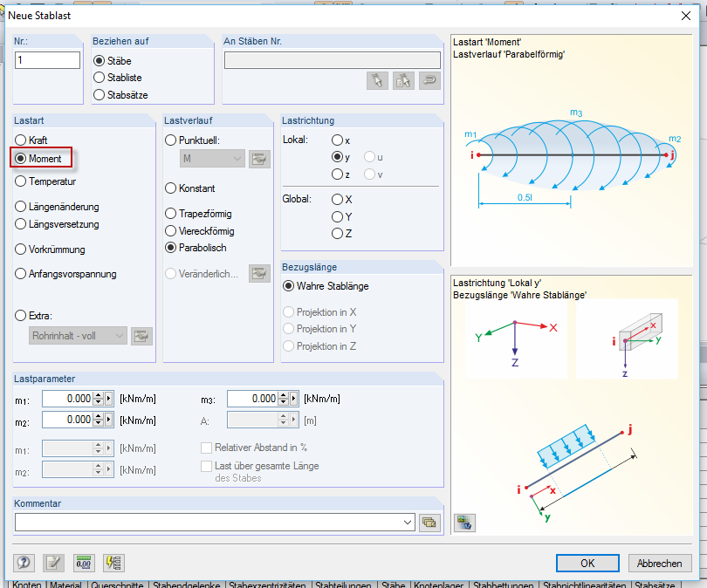Tick Last über gesamte Länge checkbox

click(207, 466)
